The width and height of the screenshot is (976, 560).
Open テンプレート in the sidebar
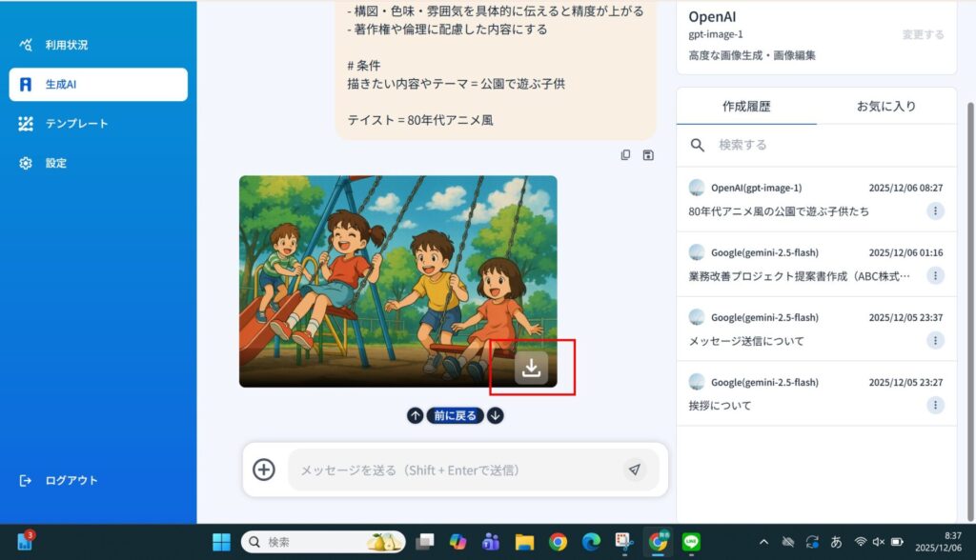point(76,124)
